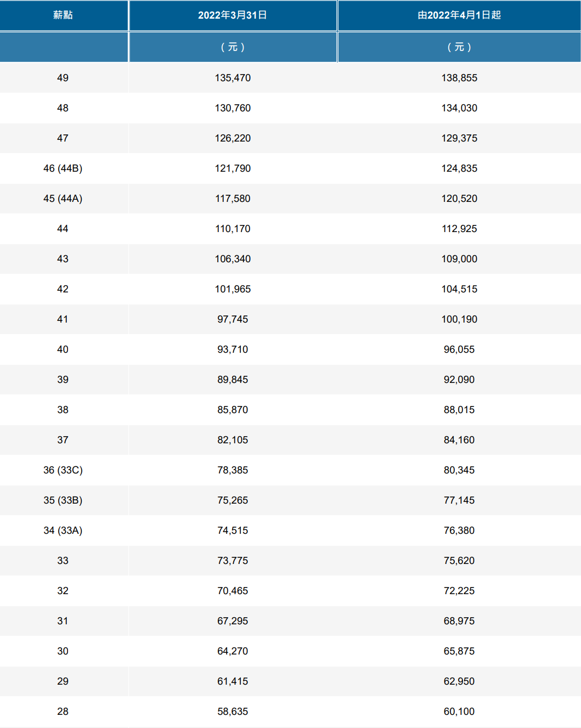Click the 100,190 salary cell
This screenshot has height=728, width=581.
click(x=459, y=319)
